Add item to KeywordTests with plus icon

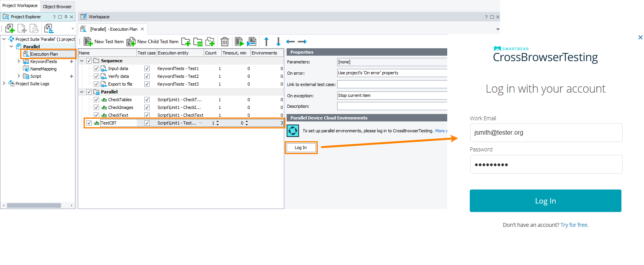72,61
